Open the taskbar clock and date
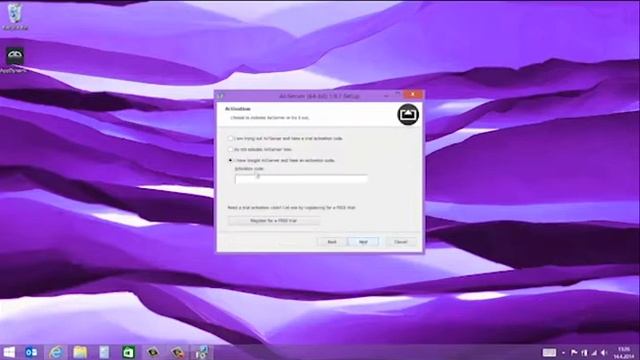Image resolution: width=640 pixels, height=360 pixels. pos(624,353)
